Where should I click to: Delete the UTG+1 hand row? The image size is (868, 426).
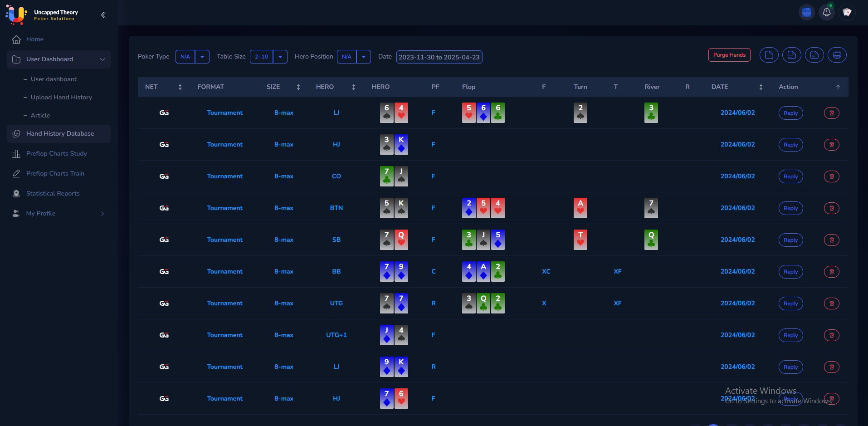coord(831,335)
